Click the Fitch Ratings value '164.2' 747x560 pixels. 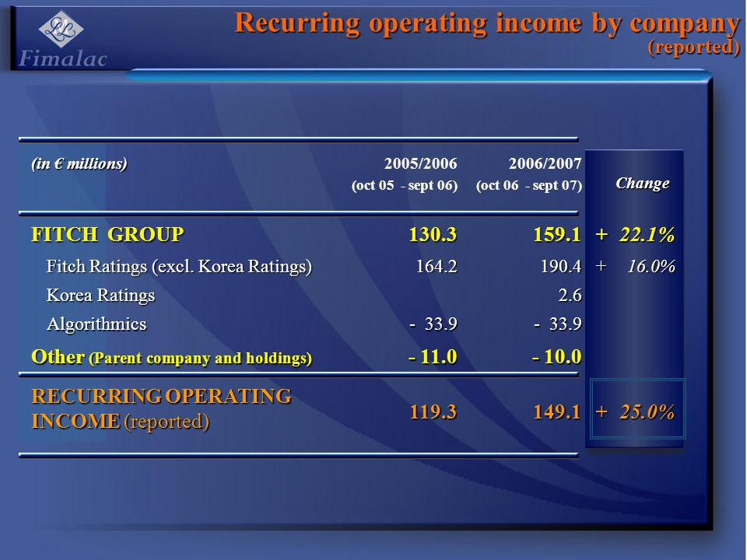click(x=437, y=266)
